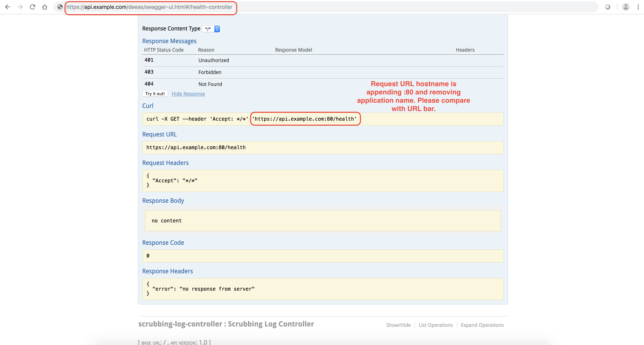Image resolution: width=644 pixels, height=345 pixels.
Task: Click the browser forward arrow
Action: 20,7
